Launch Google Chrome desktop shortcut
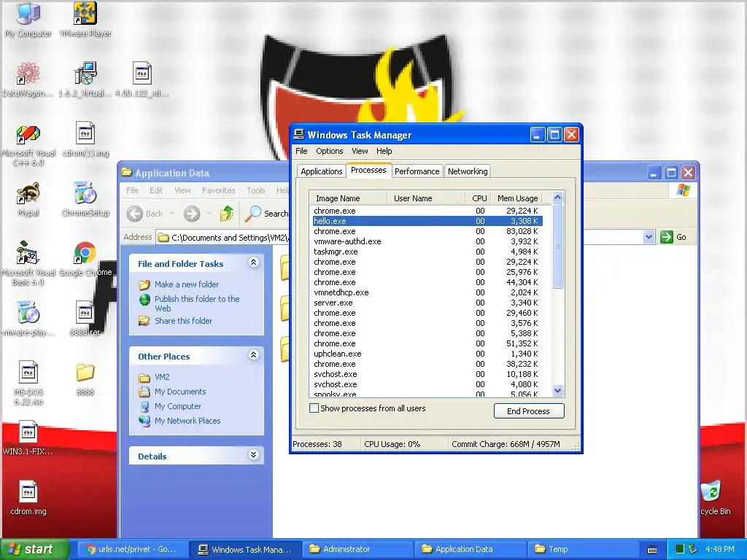 pyautogui.click(x=85, y=259)
